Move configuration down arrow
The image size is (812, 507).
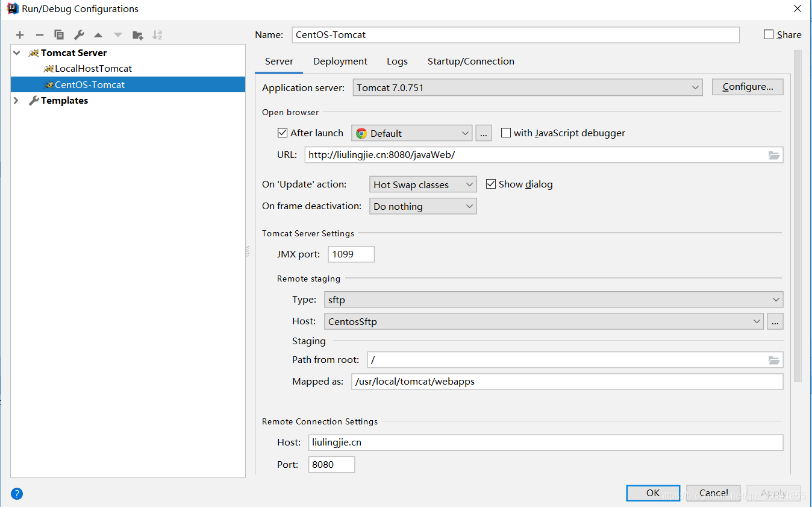click(x=118, y=35)
